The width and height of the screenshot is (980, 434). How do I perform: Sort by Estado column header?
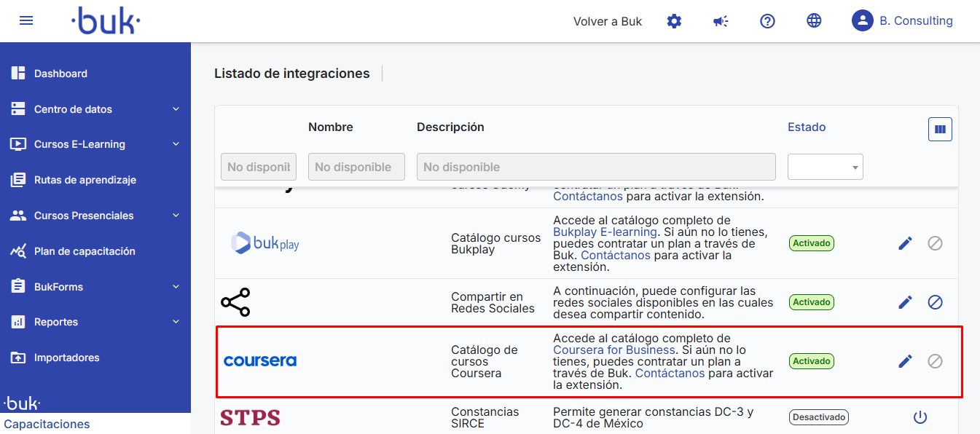coord(807,127)
